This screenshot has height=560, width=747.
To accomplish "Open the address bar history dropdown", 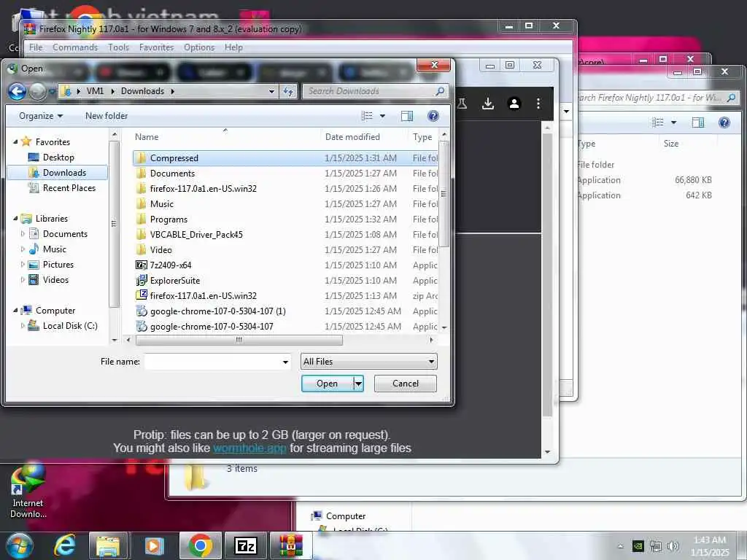I will point(271,91).
